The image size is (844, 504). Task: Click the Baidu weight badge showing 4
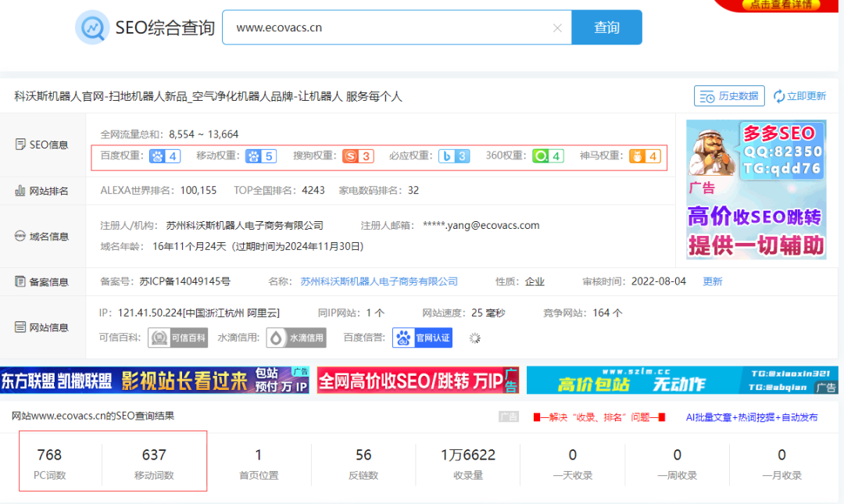(165, 156)
